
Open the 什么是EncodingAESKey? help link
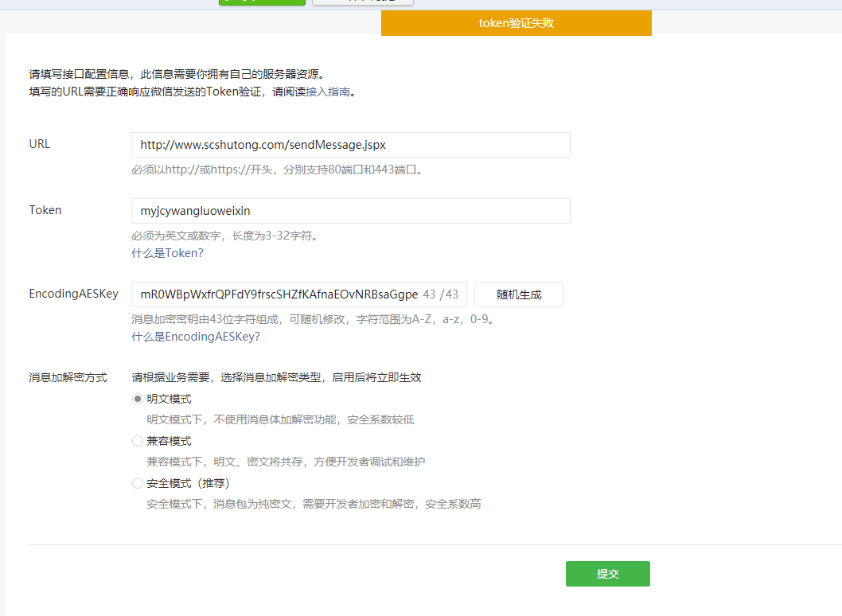[196, 337]
